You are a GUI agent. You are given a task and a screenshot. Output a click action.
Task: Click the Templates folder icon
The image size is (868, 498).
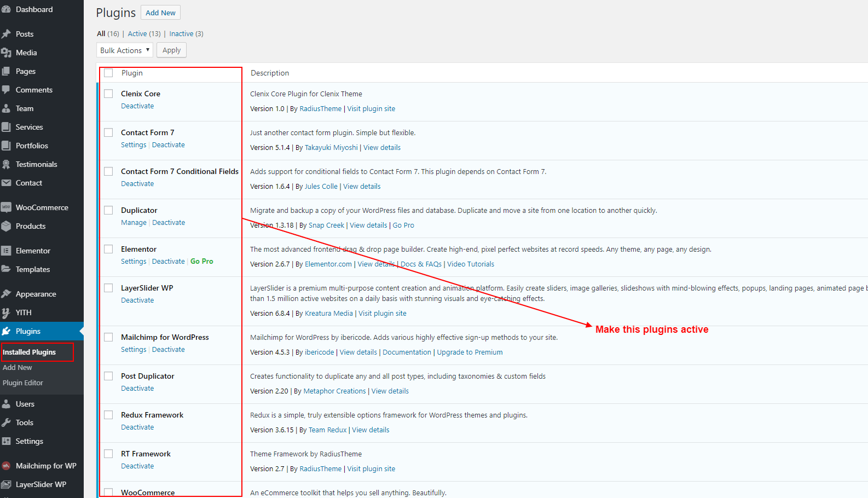pyautogui.click(x=6, y=269)
